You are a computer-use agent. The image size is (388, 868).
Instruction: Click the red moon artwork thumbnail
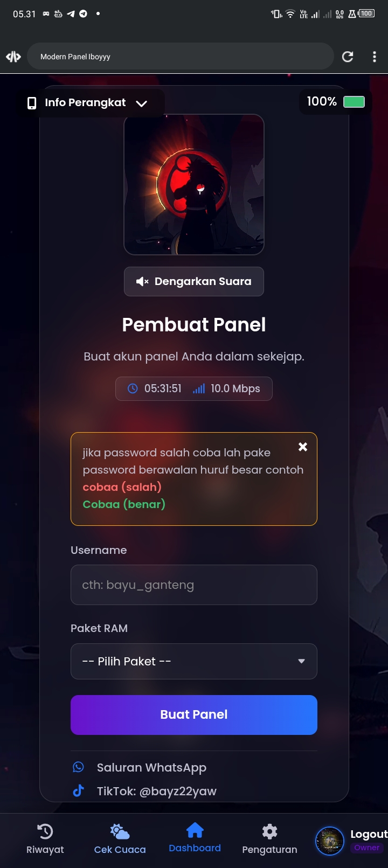pos(194,184)
